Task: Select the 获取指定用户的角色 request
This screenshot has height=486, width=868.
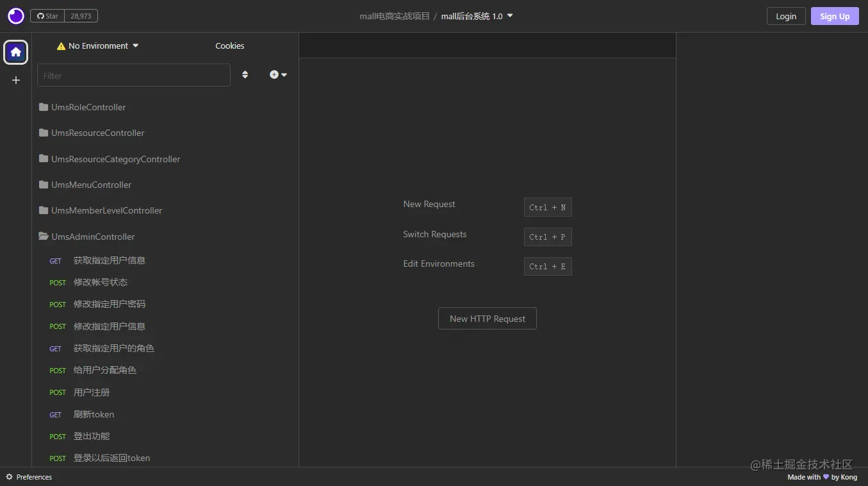Action: click(x=165, y=348)
